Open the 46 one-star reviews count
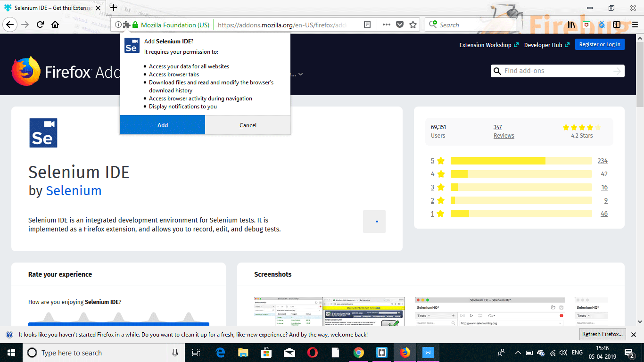This screenshot has height=362, width=644. [x=604, y=214]
